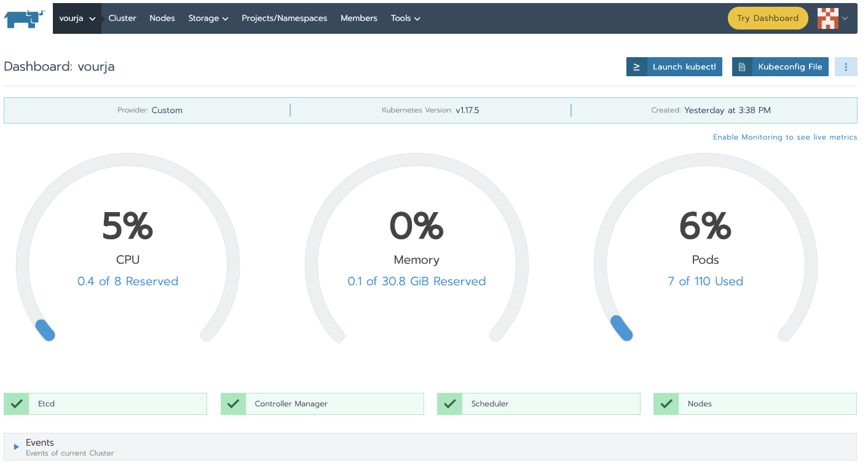Open the Storage dropdown menu

coord(208,18)
